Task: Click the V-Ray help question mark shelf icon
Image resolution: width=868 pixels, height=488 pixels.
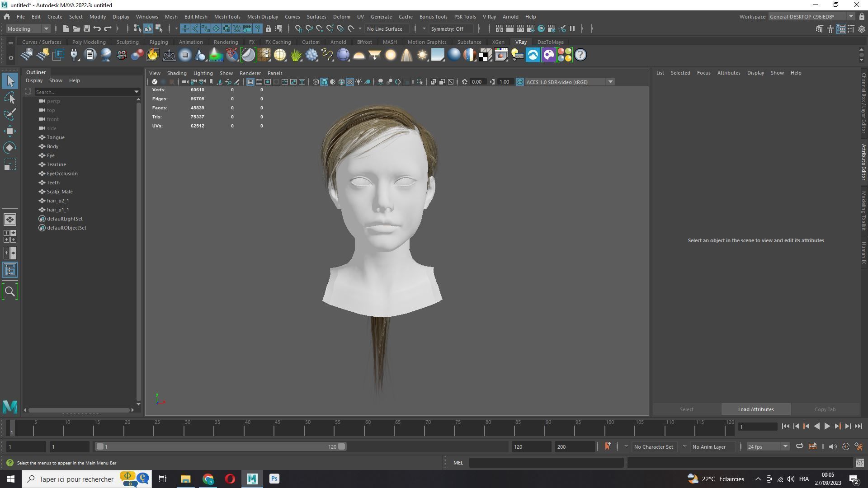Action: pos(580,55)
